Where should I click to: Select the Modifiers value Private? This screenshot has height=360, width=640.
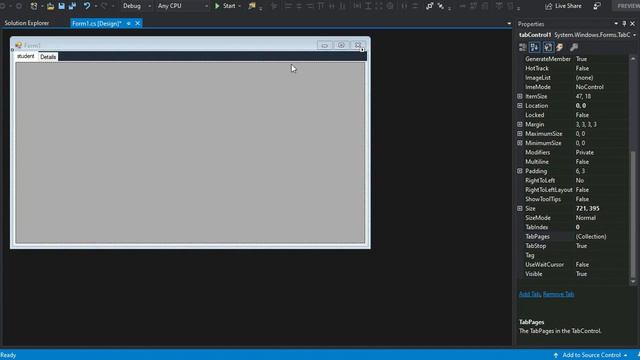point(584,153)
